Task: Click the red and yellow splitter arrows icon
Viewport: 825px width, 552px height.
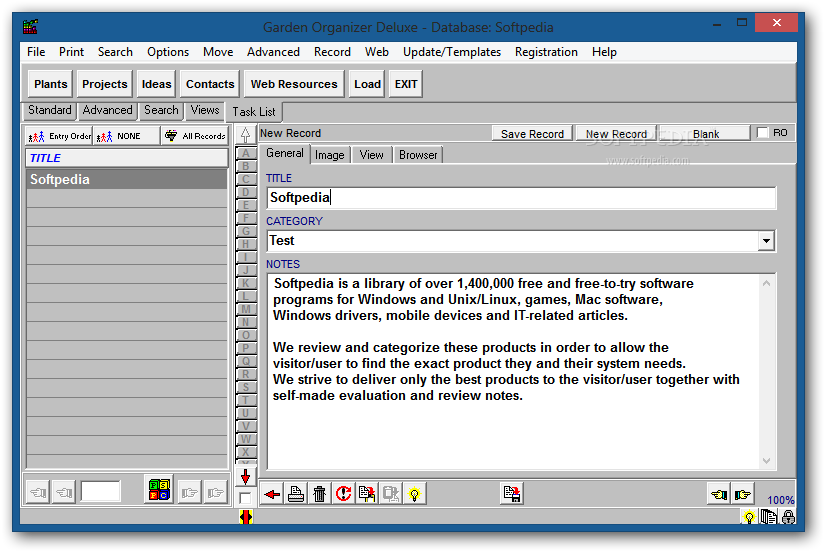Action: pos(245,517)
